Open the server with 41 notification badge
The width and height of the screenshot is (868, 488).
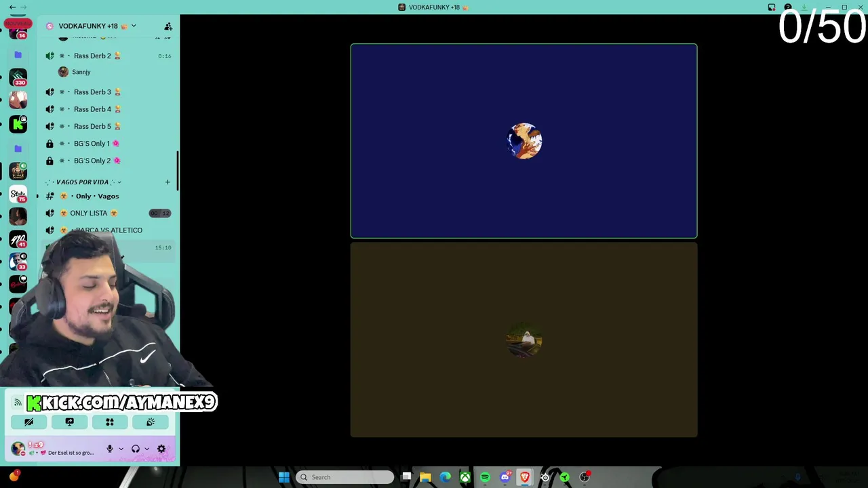coord(18,240)
